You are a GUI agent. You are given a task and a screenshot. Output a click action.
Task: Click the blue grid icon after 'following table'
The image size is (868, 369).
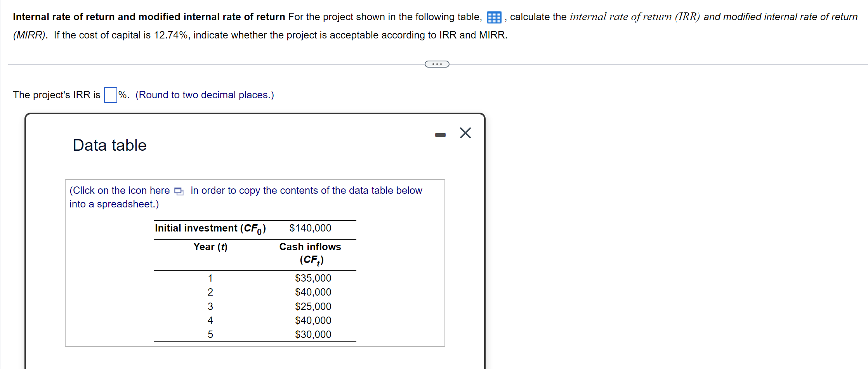pyautogui.click(x=493, y=17)
